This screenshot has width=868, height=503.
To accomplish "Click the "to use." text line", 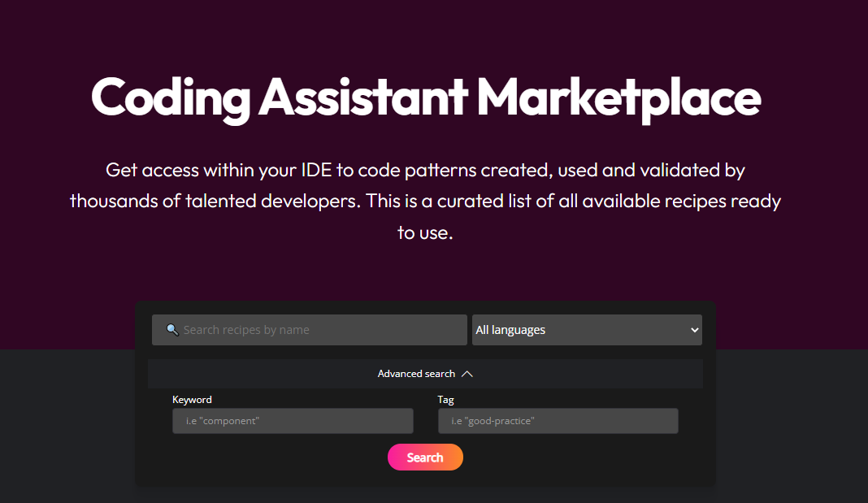I will (425, 232).
